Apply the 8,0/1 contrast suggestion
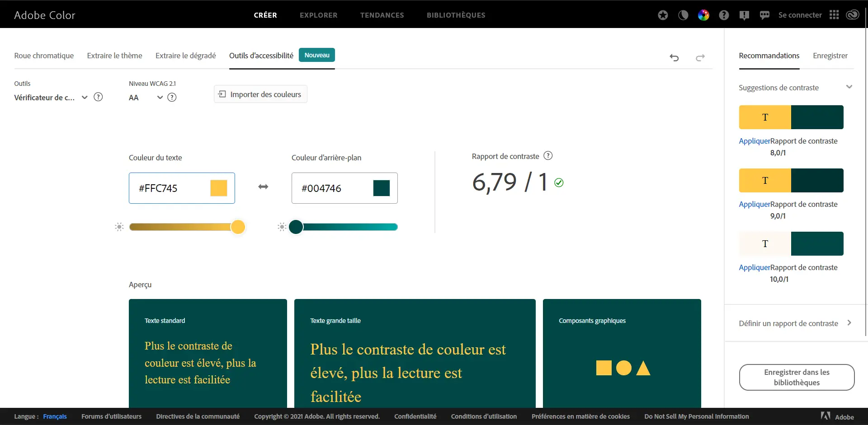Viewport: 868px width, 425px height. 754,141
